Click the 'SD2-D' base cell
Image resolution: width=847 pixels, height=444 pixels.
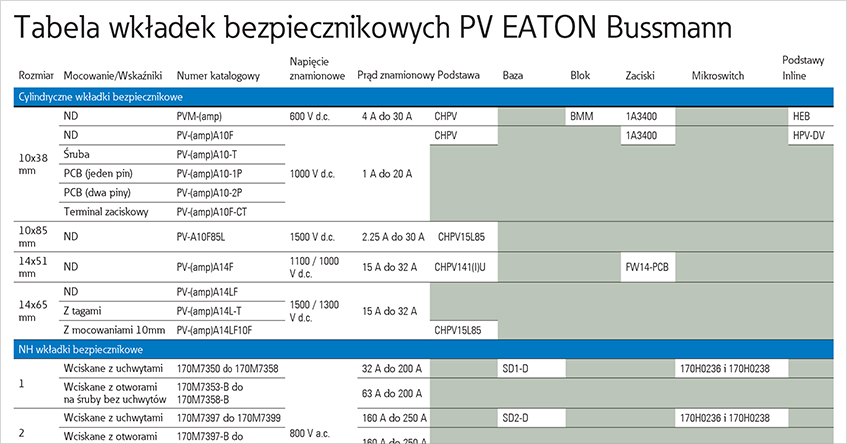(x=515, y=418)
